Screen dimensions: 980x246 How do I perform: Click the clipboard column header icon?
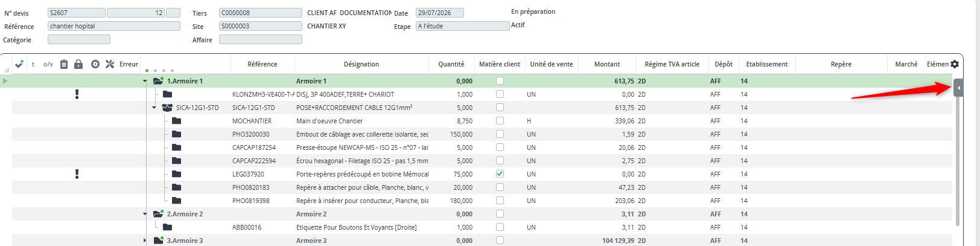point(64,64)
